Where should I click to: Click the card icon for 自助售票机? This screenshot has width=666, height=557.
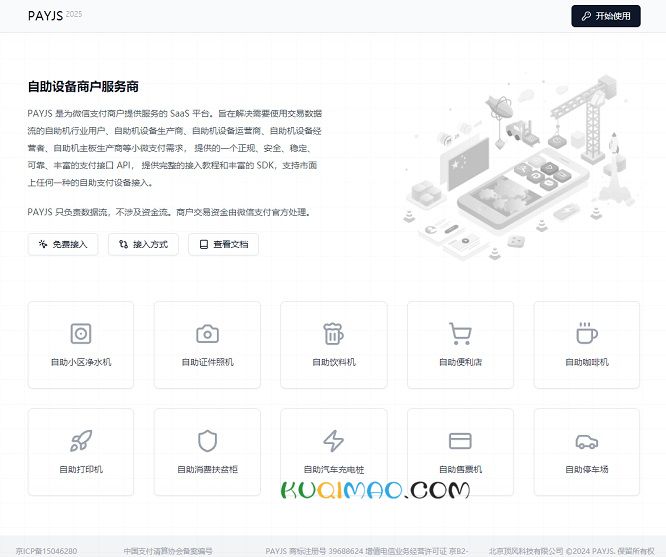pos(460,441)
